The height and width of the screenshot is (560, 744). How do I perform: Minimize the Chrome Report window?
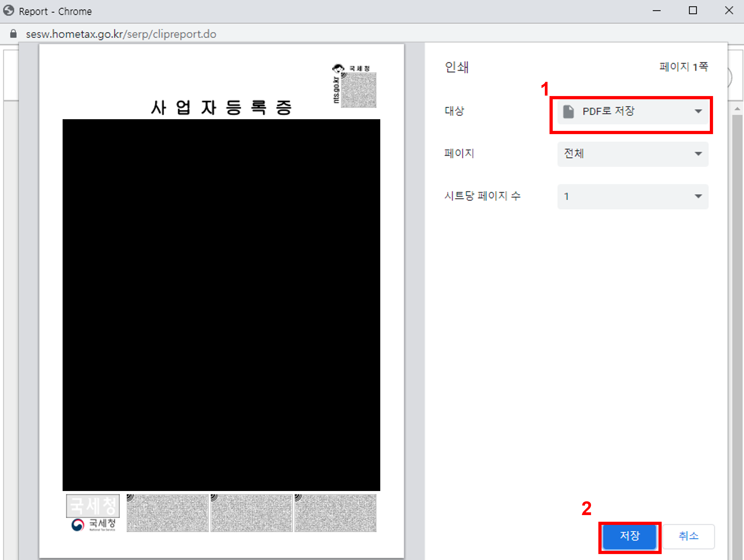(x=657, y=11)
